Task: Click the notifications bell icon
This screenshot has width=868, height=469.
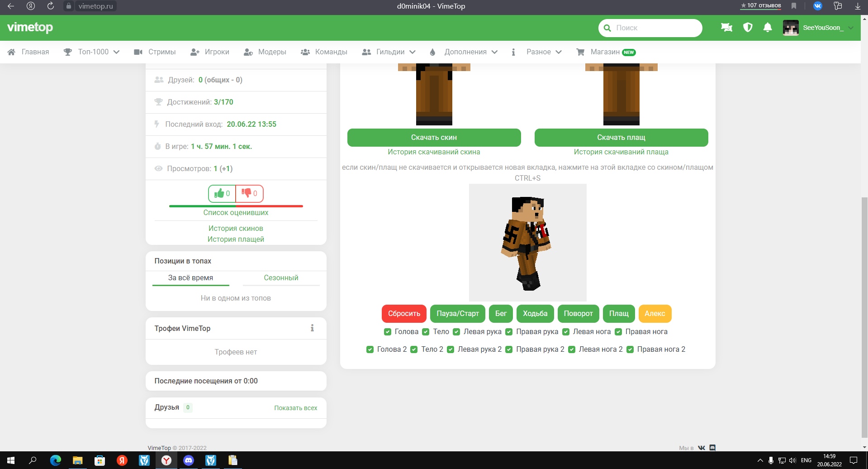Action: [768, 28]
